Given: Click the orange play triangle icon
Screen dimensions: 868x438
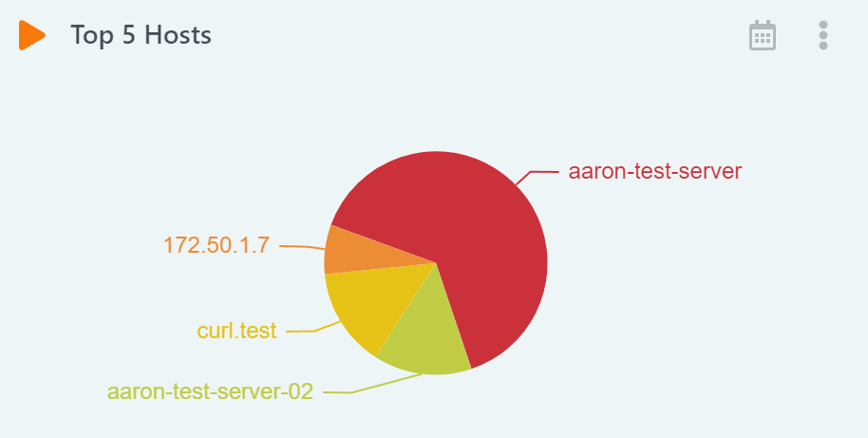Looking at the screenshot, I should (x=31, y=35).
